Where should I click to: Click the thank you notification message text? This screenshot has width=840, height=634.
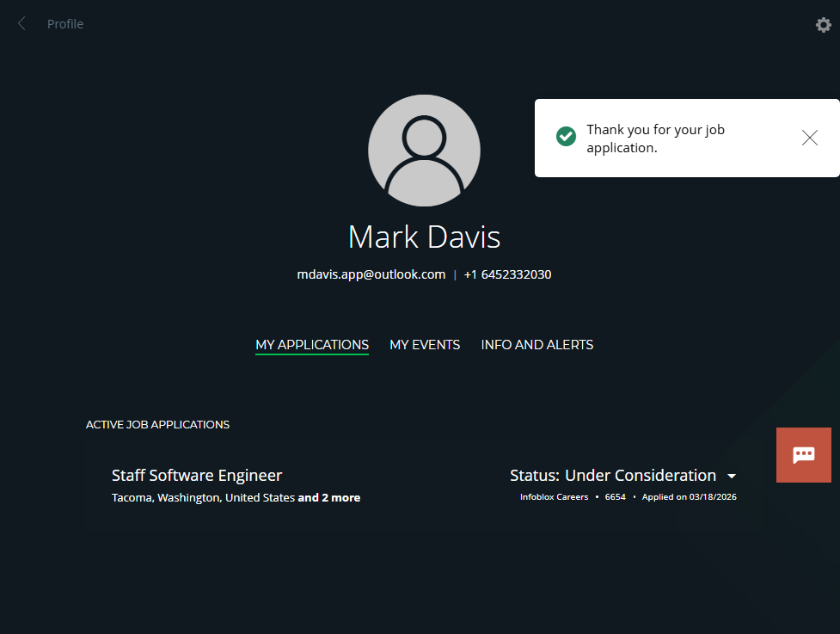point(655,138)
